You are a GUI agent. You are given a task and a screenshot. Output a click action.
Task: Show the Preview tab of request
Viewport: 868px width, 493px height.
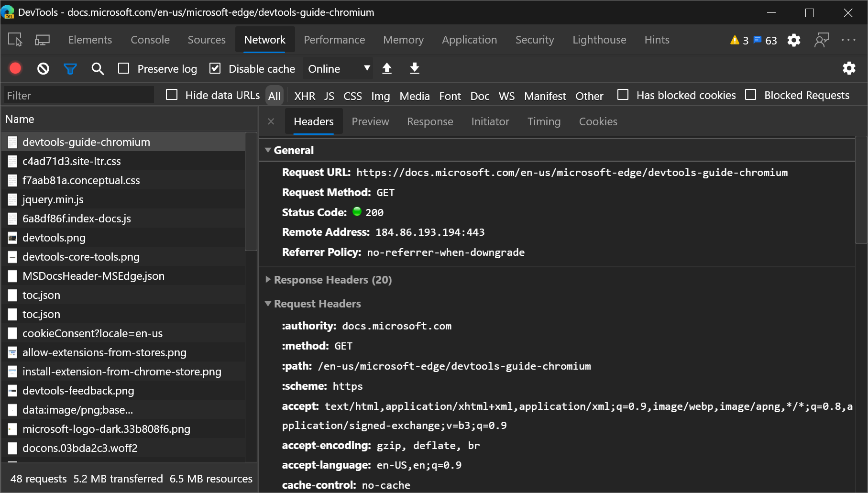pyautogui.click(x=370, y=121)
